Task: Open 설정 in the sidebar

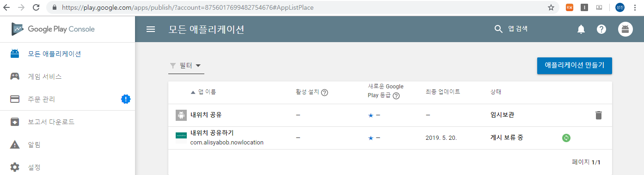Action: (x=67, y=167)
